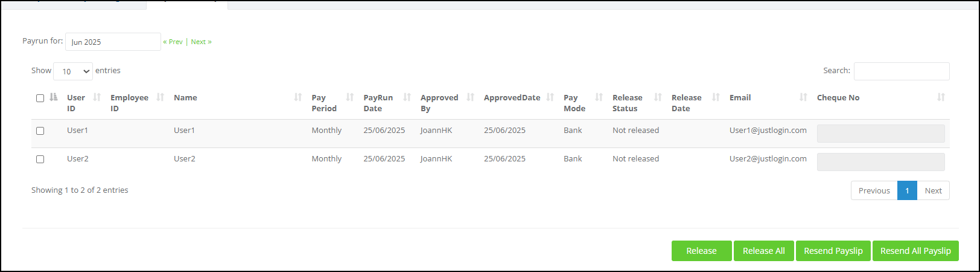The height and width of the screenshot is (272, 980).
Task: Click sort icon beside Employee ID header
Action: [161, 97]
